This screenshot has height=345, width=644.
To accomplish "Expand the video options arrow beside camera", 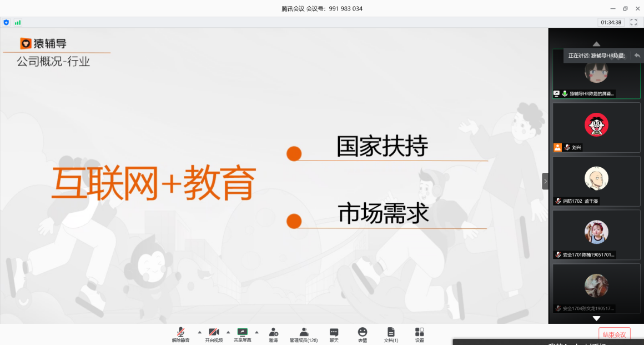I will click(x=228, y=332).
